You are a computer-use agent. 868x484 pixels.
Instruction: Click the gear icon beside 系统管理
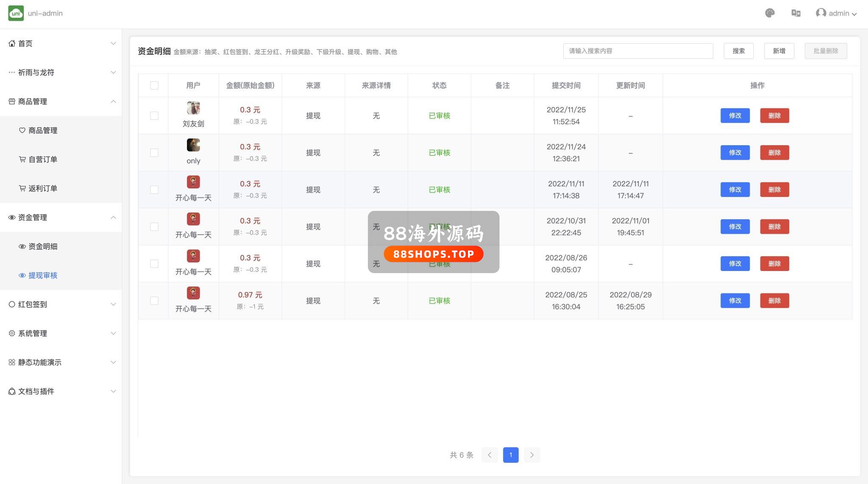pos(12,333)
